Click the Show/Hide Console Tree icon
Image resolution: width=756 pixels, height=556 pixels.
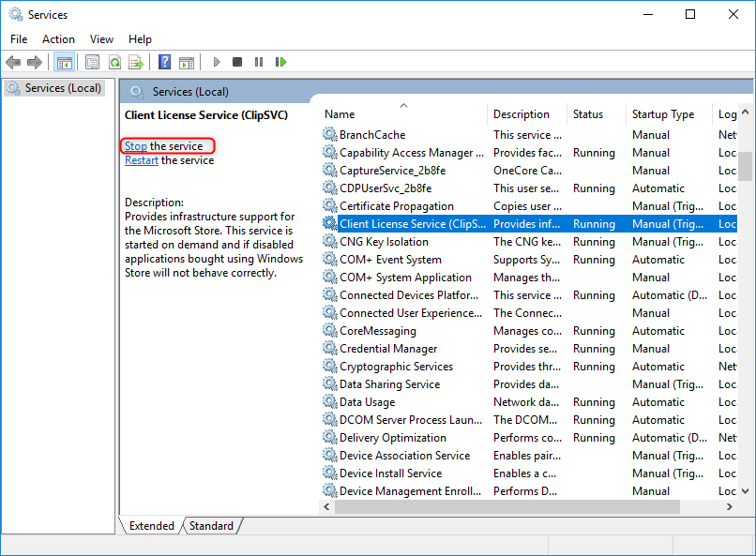coord(65,63)
